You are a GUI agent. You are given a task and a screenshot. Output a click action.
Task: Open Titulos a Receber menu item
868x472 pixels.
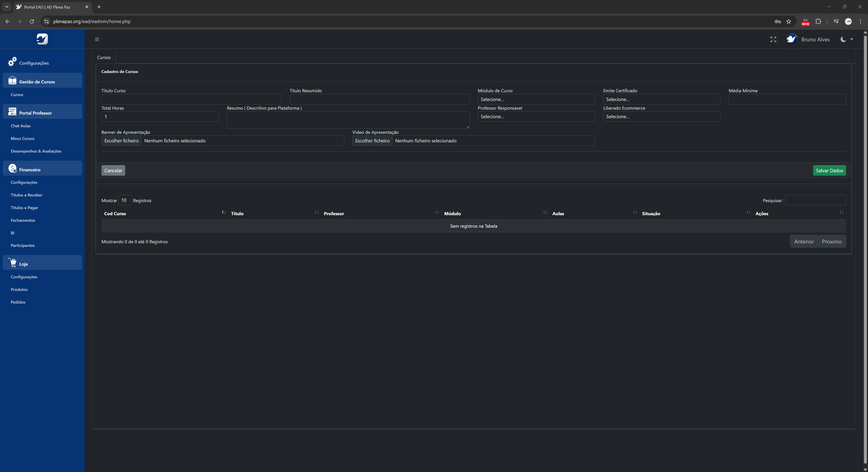[27, 195]
